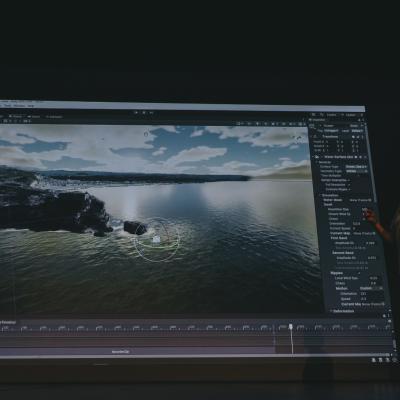400x400 pixels.
Task: Click the rightmost status bar icon bottom right
Action: [394, 360]
